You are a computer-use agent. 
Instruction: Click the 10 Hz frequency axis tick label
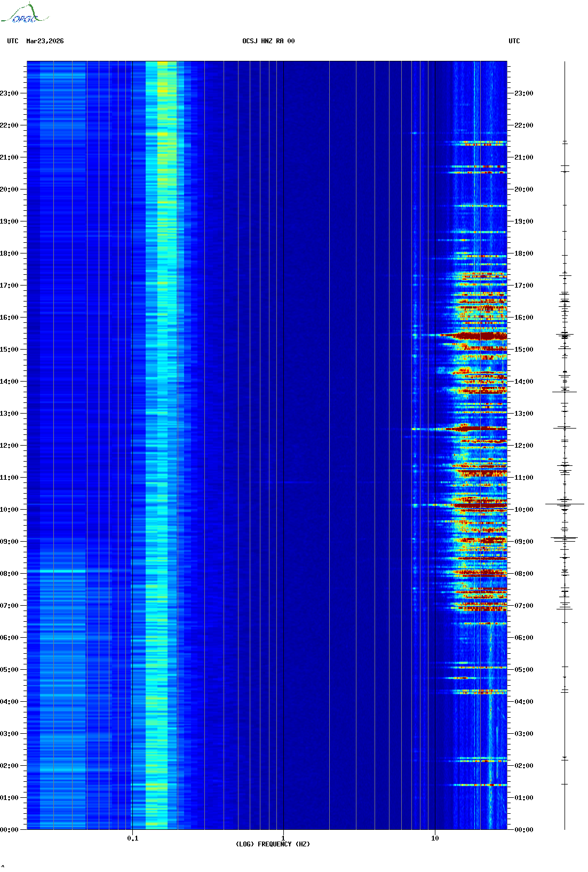435,838
